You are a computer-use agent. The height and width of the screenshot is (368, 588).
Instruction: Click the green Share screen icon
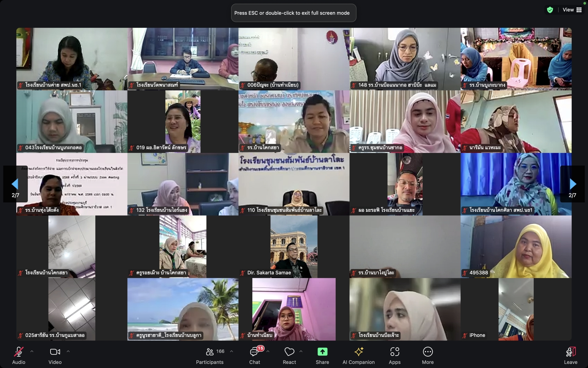[x=322, y=352]
